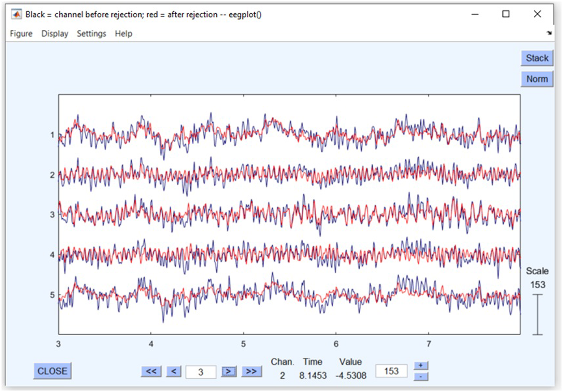Image resolution: width=563 pixels, height=392 pixels.
Task: Jump back with the << button
Action: [x=151, y=371]
